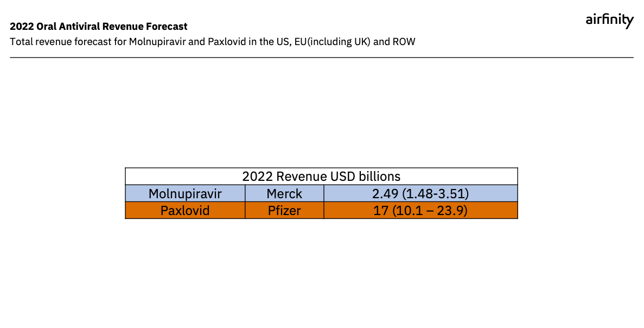
Task: Click the 'Total revenue forecast' subtitle line
Action: [212, 42]
